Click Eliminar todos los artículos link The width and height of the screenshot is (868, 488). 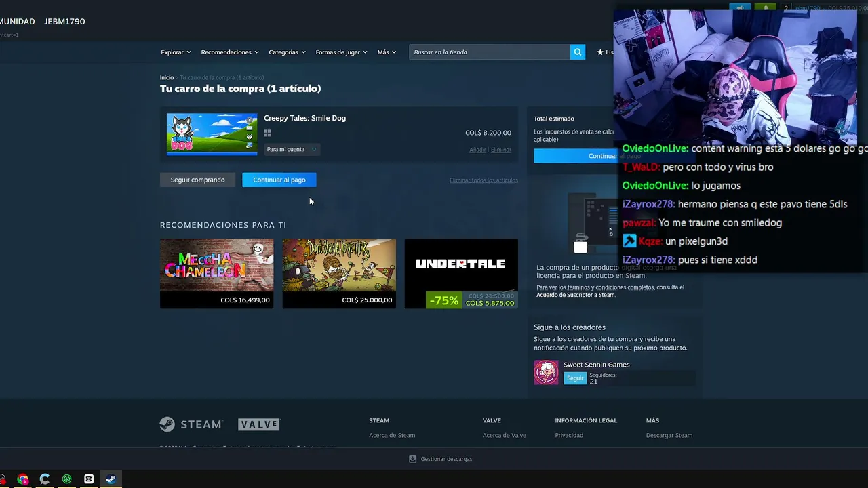(x=484, y=180)
